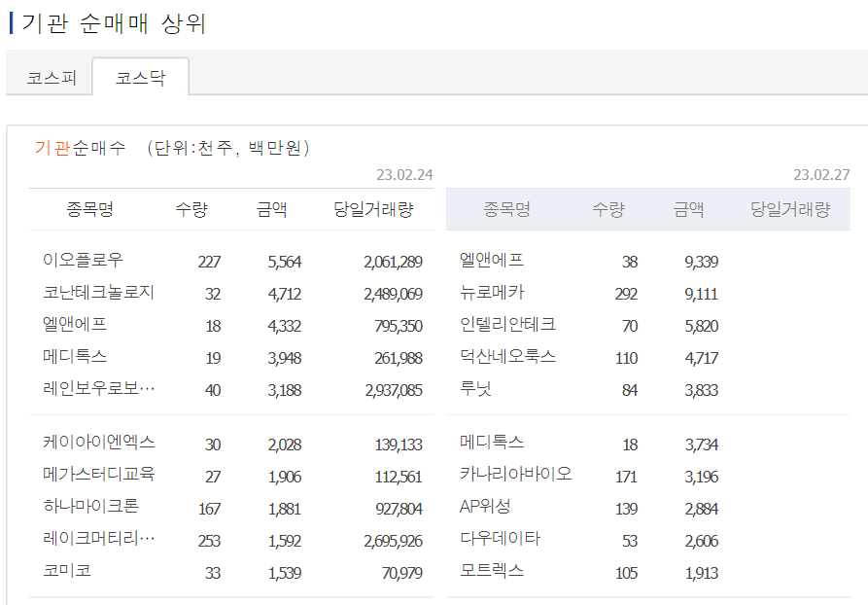This screenshot has height=605, width=868.
Task: Open 모트렉스 stock link
Action: click(x=492, y=571)
